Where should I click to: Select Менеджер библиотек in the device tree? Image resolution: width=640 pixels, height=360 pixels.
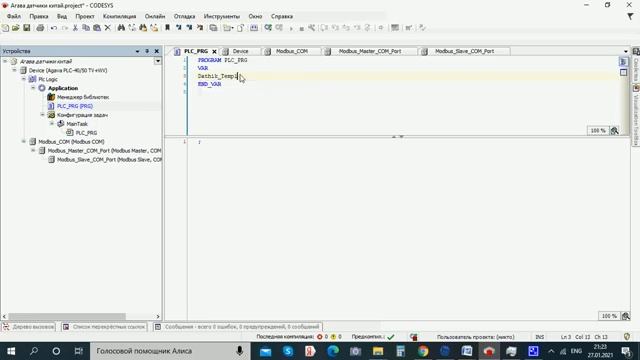[83, 97]
